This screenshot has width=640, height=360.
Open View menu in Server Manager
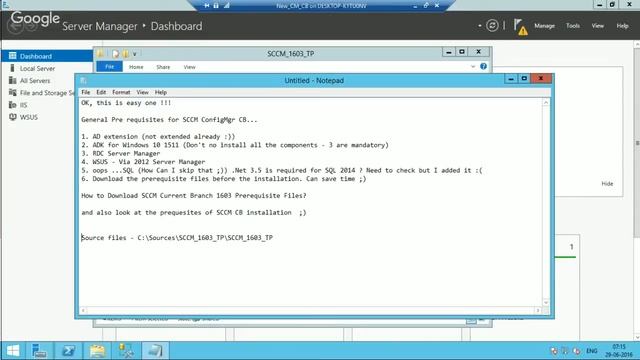pyautogui.click(x=598, y=26)
